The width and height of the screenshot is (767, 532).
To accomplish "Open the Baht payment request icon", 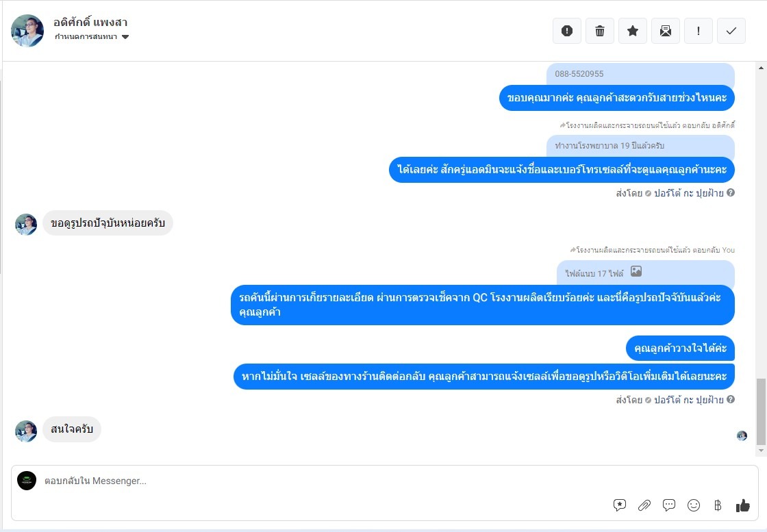I will pos(718,505).
